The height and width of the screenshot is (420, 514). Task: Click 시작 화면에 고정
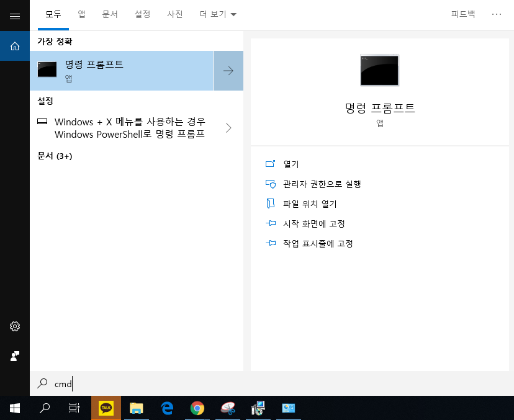coord(314,224)
